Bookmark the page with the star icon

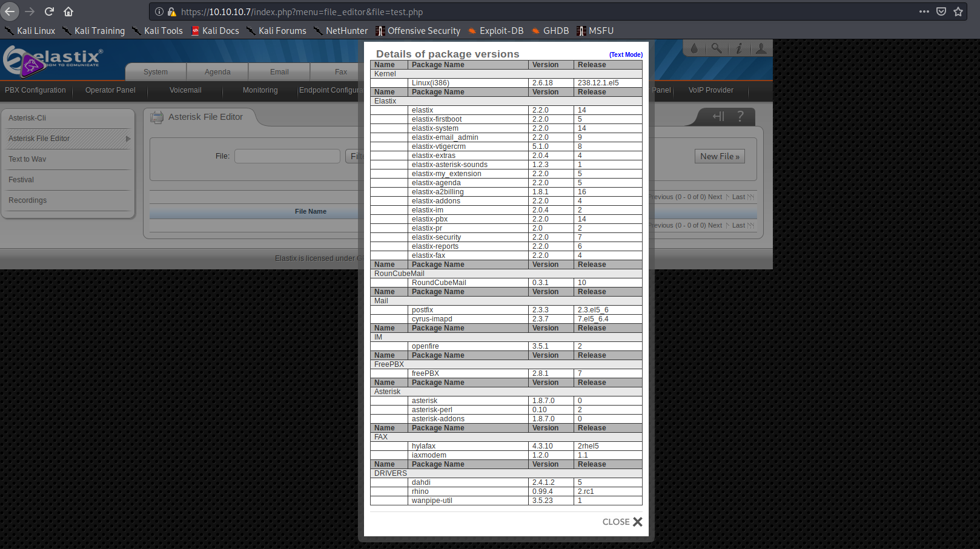point(958,12)
